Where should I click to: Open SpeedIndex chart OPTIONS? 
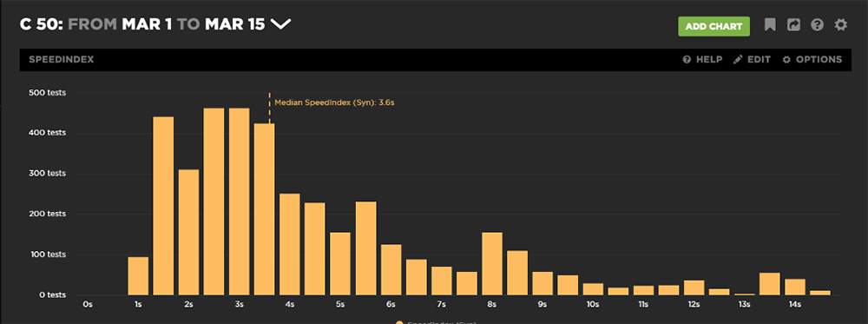tap(812, 60)
